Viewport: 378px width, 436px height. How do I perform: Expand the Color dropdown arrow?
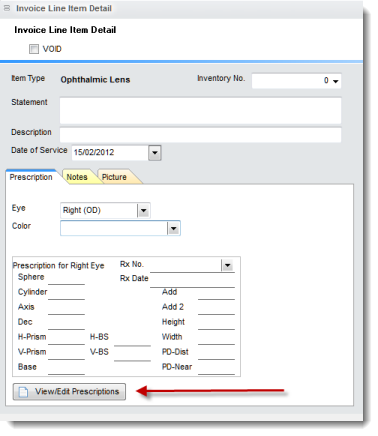click(x=173, y=229)
